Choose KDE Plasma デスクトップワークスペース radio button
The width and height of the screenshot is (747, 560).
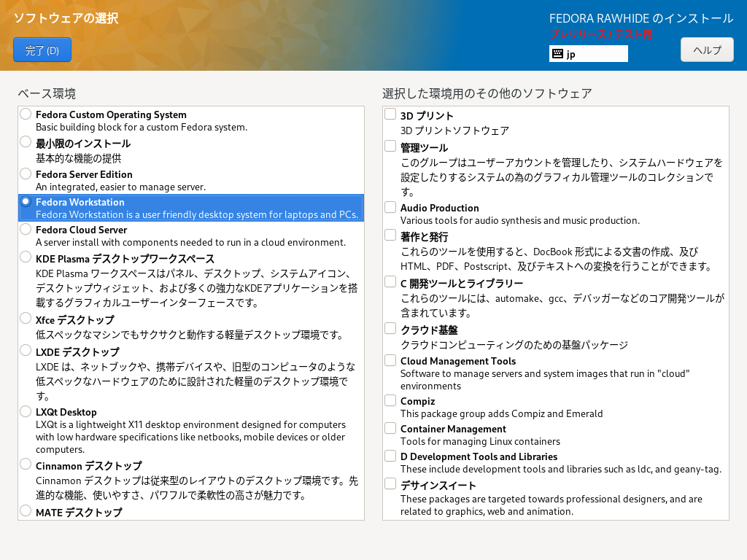click(x=26, y=257)
